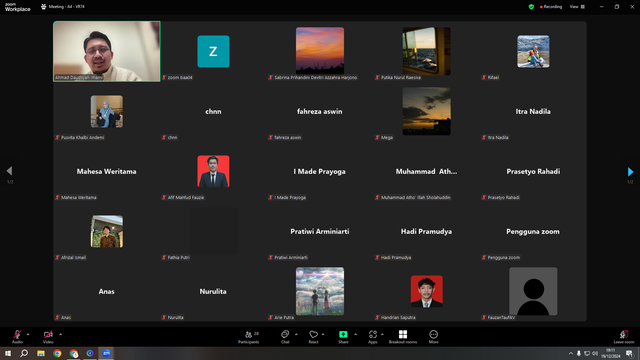Open the React menu
Viewport: 640px width, 360px height.
pyautogui.click(x=313, y=337)
